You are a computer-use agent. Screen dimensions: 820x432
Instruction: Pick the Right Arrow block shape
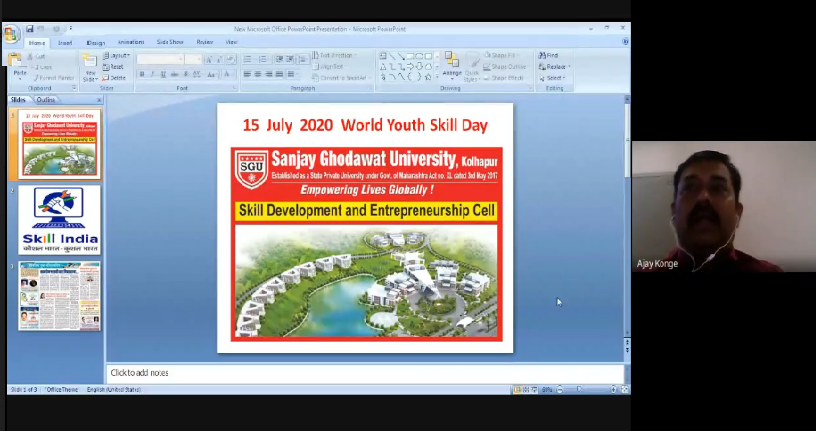coord(410,67)
